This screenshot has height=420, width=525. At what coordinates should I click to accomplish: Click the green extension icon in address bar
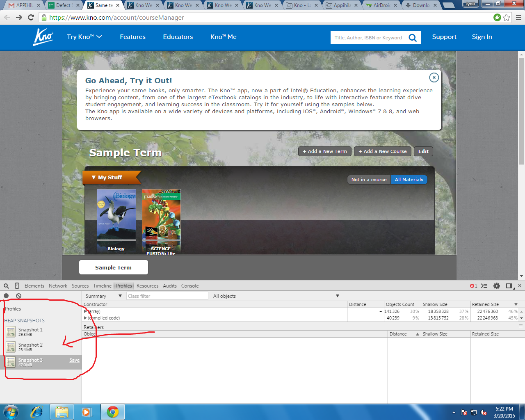click(497, 17)
